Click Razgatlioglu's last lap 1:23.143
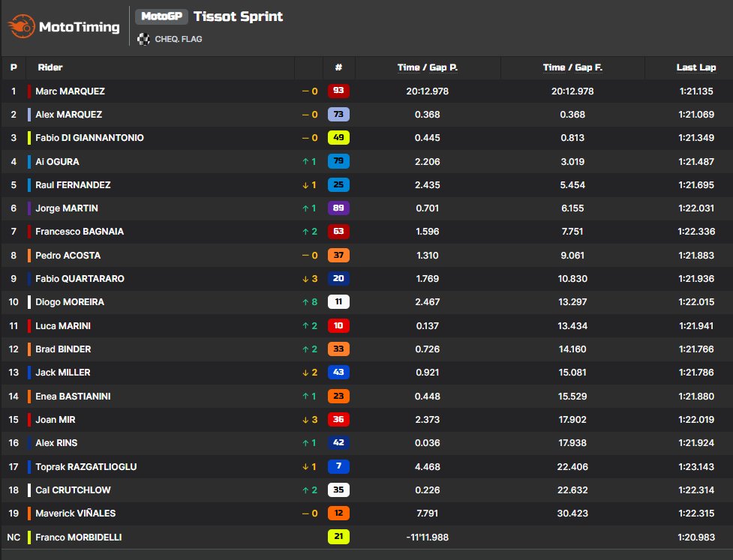Viewport: 733px width, 560px height. coord(696,466)
